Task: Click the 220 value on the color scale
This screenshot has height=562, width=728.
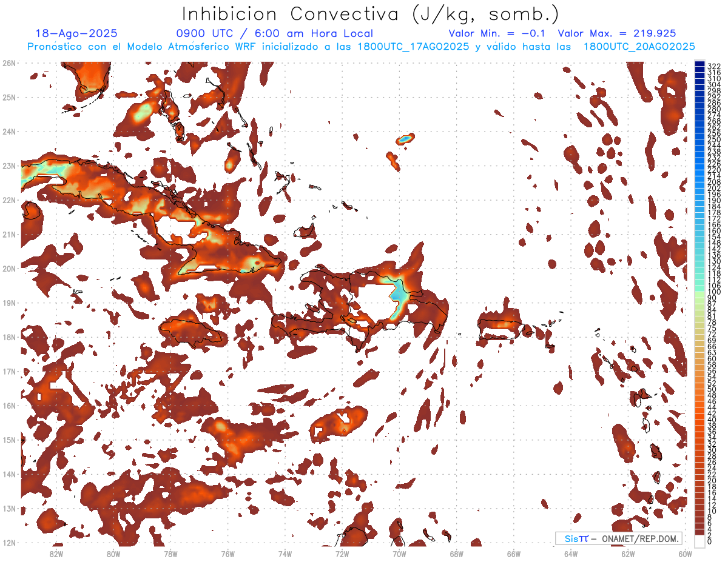Action: coord(713,170)
